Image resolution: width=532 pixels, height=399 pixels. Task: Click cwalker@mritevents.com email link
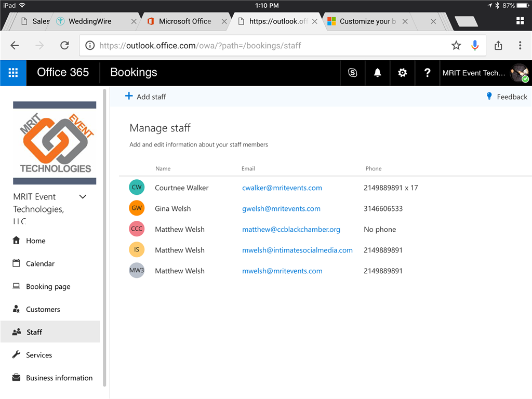[x=282, y=188]
